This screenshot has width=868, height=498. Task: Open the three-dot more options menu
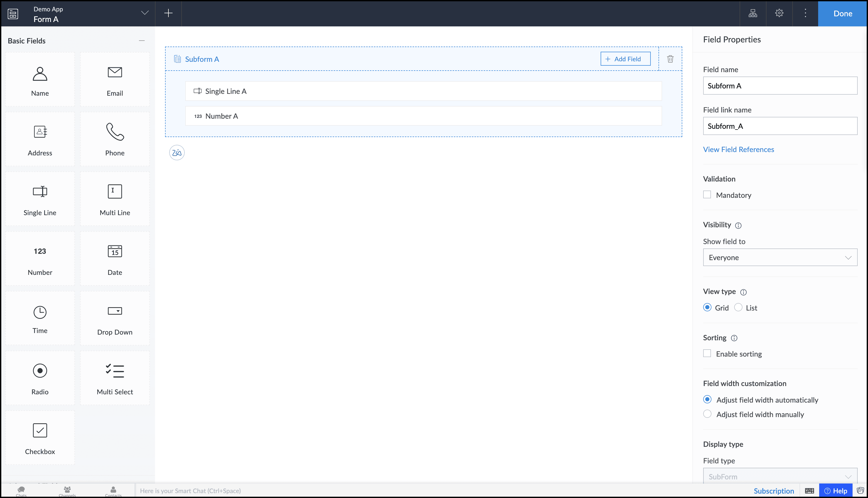[805, 13]
